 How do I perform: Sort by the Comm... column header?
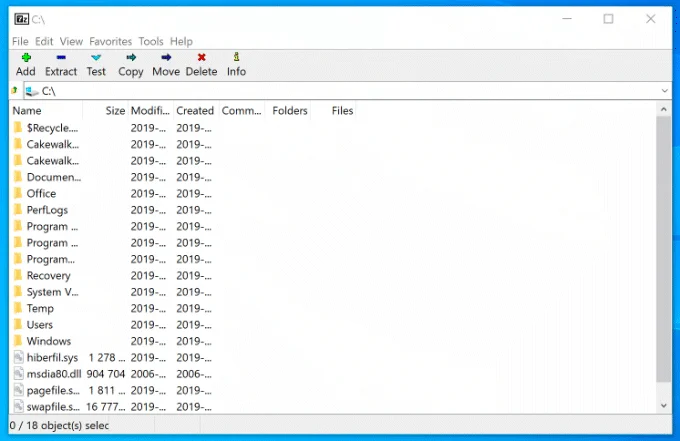(x=242, y=111)
